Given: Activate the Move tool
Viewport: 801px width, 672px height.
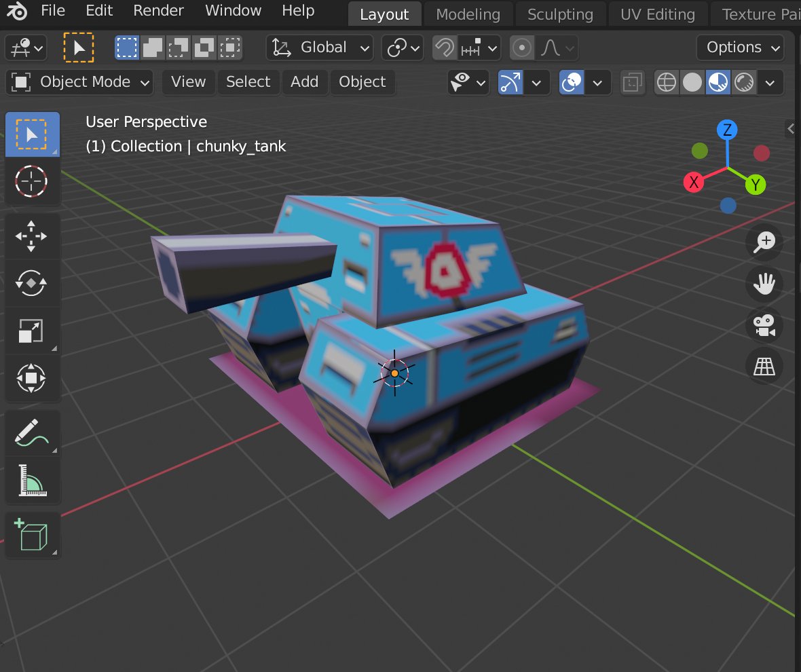Looking at the screenshot, I should coord(32,236).
